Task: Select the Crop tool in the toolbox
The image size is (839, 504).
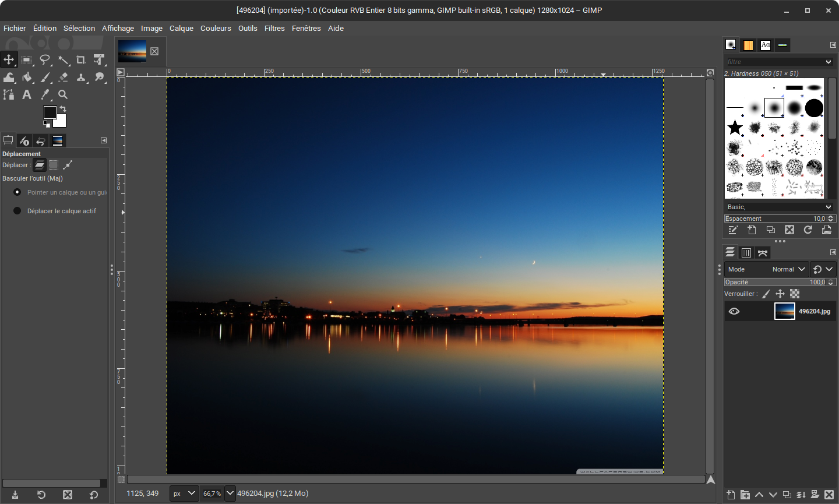Action: pos(81,59)
